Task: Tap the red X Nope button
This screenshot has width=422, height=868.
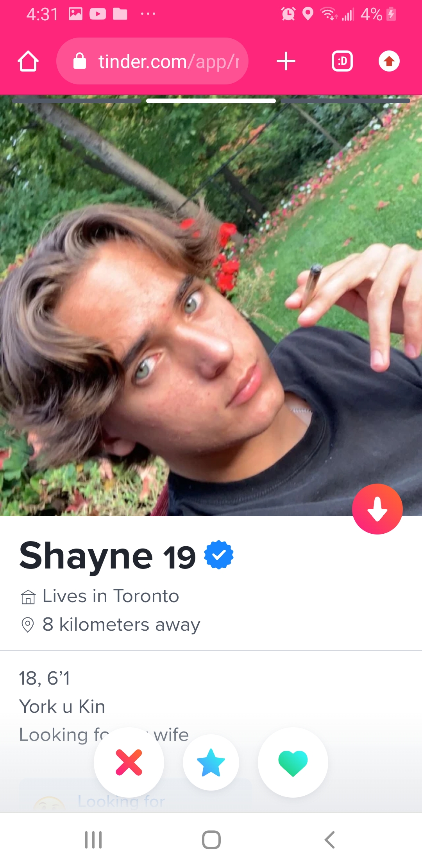Action: (129, 762)
